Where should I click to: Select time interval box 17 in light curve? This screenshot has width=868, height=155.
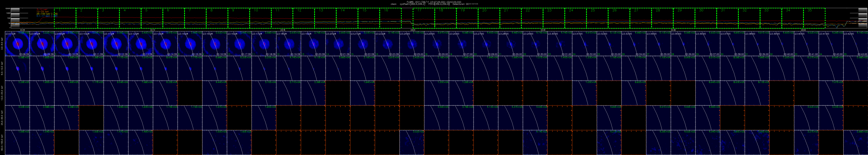tap(424, 18)
